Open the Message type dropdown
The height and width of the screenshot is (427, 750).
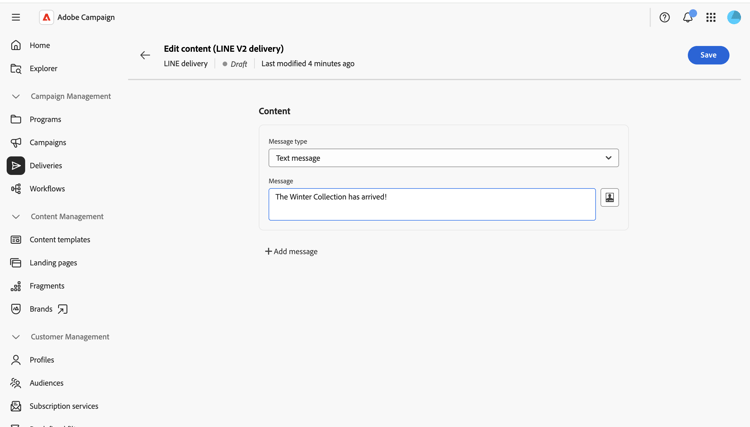[443, 158]
